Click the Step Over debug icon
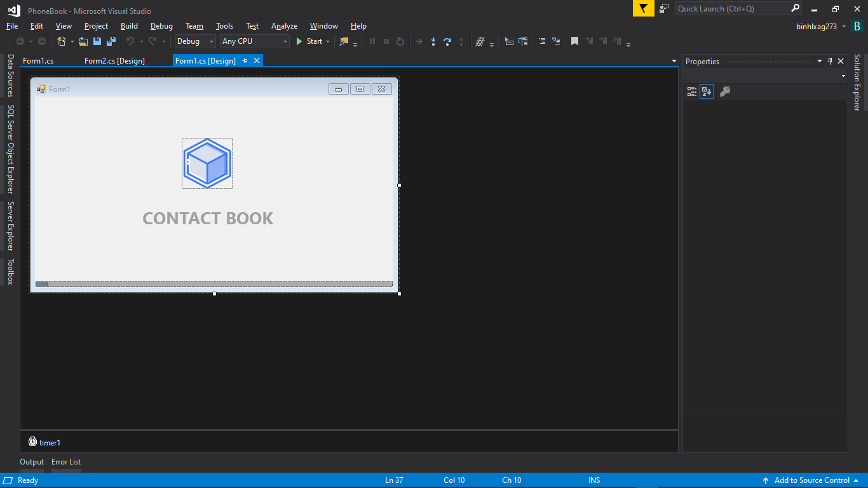 coord(447,41)
